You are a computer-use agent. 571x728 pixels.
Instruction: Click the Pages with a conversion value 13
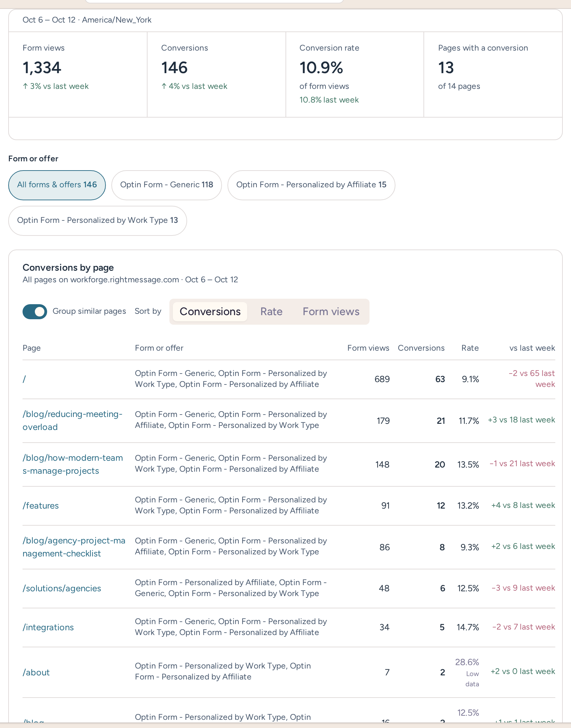(446, 67)
